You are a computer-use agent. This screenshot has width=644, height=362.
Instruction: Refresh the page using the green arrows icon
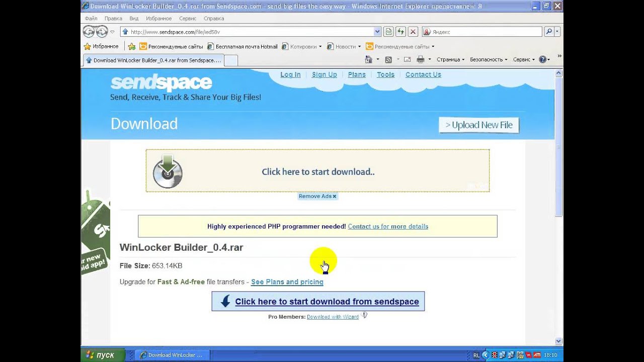click(400, 32)
